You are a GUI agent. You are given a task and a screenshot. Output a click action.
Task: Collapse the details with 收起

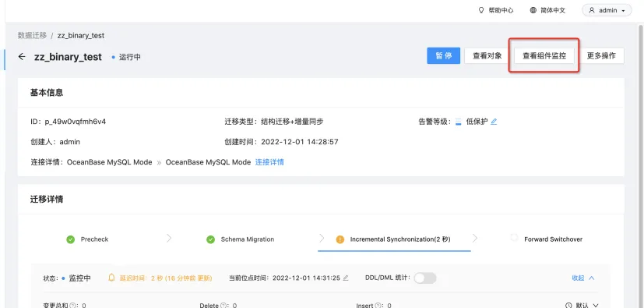pos(583,278)
